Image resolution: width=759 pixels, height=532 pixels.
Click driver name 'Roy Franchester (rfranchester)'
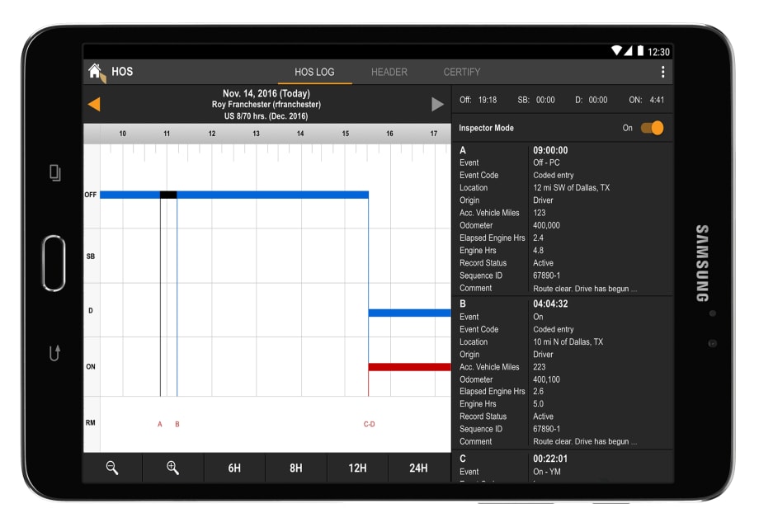point(266,105)
